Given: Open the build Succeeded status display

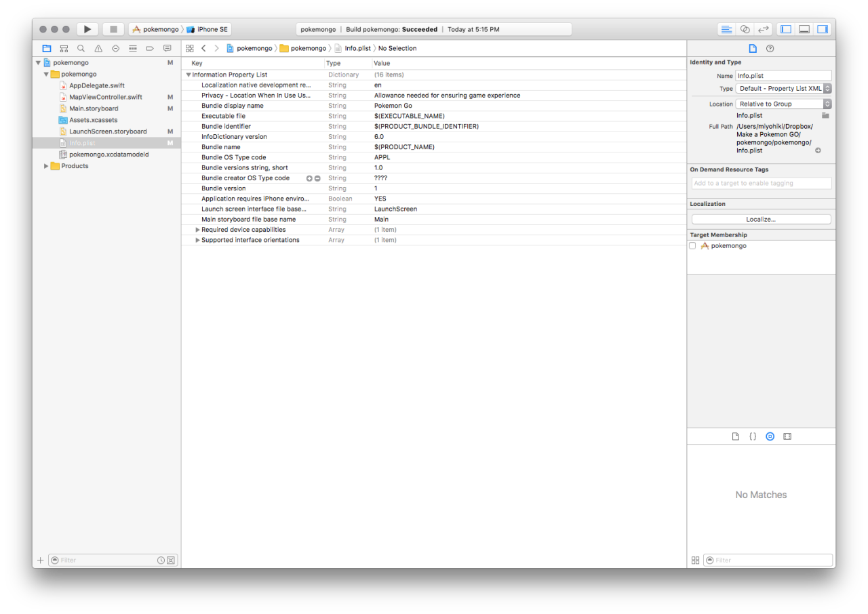Looking at the screenshot, I should pos(434,29).
